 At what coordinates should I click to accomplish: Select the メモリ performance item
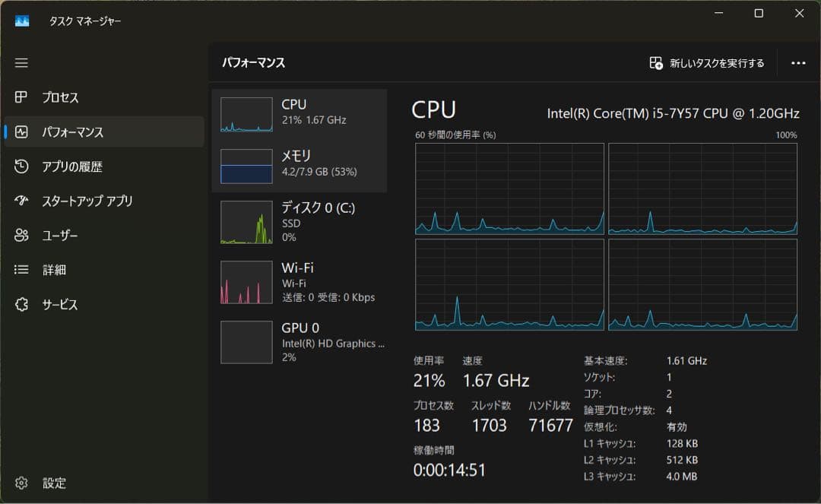coord(299,166)
